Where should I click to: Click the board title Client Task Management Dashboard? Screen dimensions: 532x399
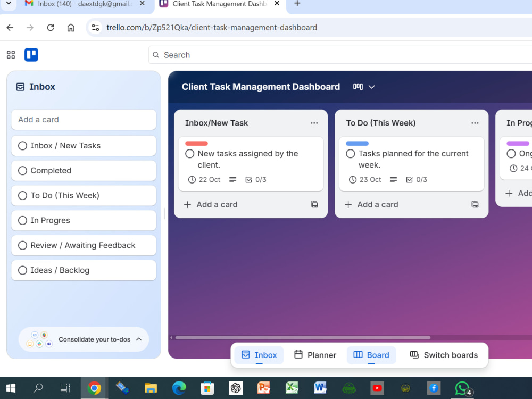[x=261, y=87]
